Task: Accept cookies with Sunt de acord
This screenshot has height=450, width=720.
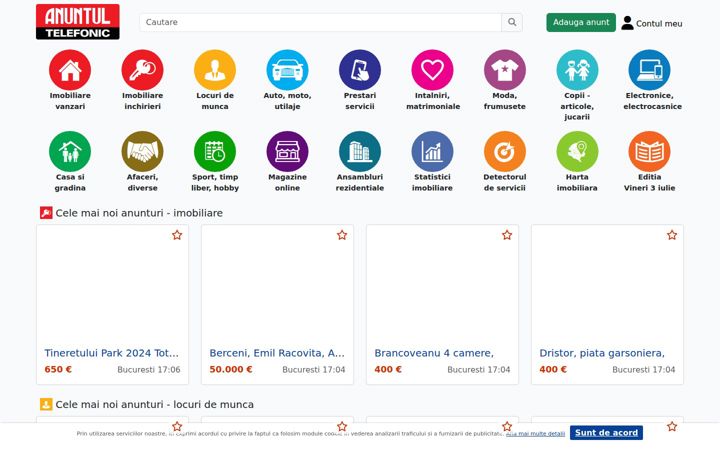Action: (x=606, y=433)
